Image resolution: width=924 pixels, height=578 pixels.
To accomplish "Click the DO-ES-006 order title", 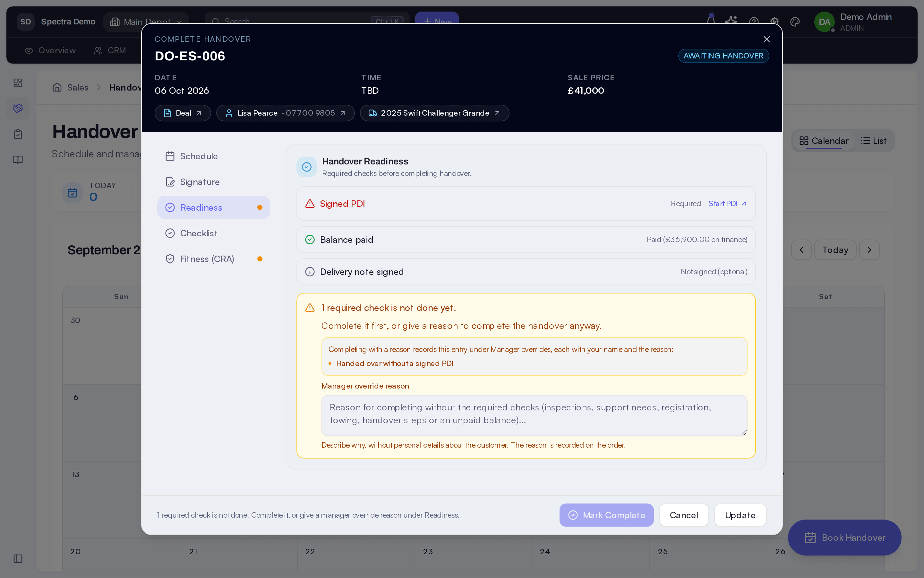I will [x=190, y=56].
